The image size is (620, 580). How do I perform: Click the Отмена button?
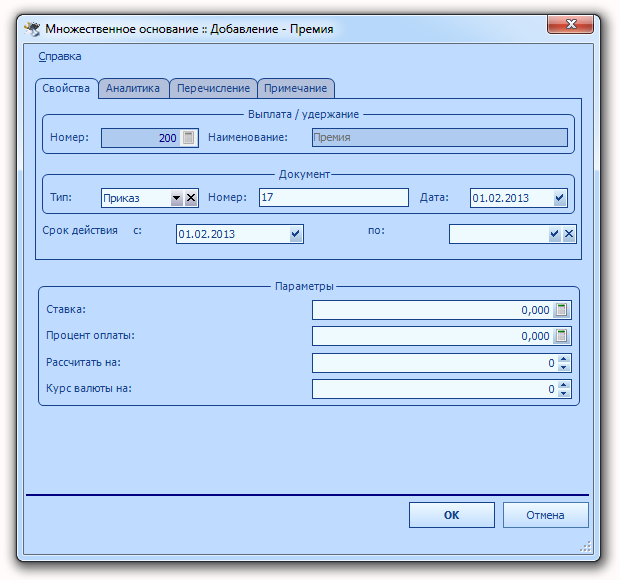(x=545, y=515)
